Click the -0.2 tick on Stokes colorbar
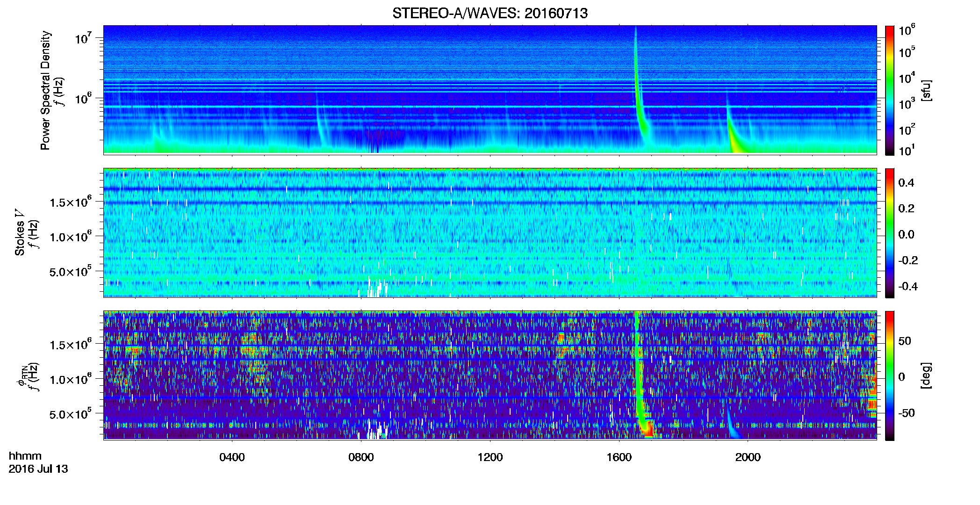 point(908,260)
